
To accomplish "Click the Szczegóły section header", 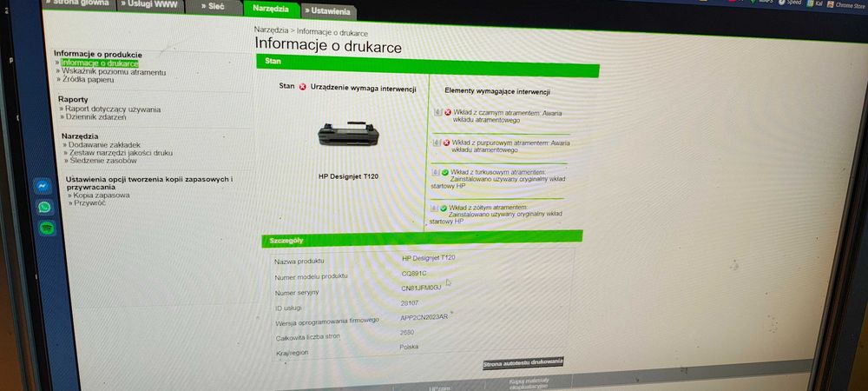I will pos(422,238).
